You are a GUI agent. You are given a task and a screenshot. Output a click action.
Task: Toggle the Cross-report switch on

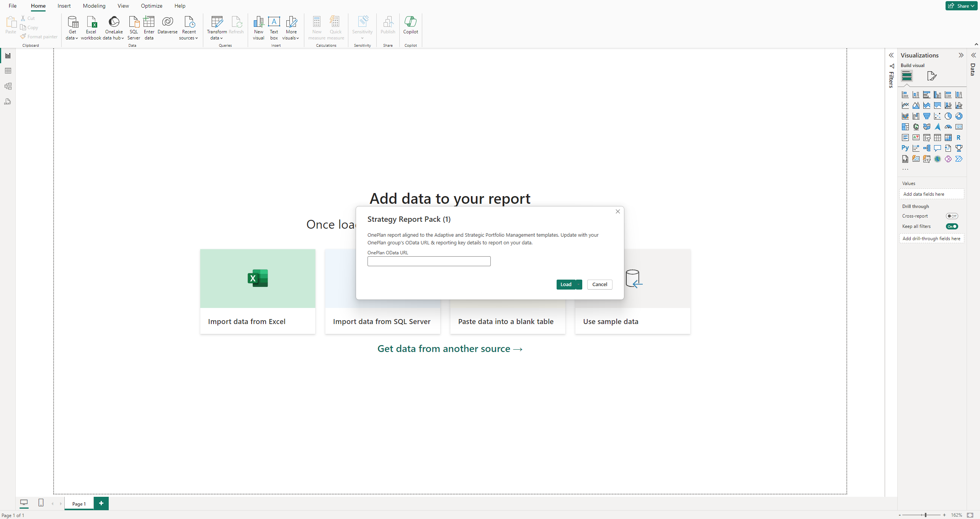[x=952, y=216]
